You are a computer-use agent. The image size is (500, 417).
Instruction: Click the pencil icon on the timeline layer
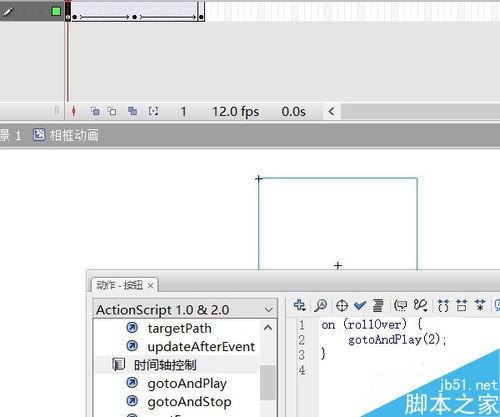(8, 12)
